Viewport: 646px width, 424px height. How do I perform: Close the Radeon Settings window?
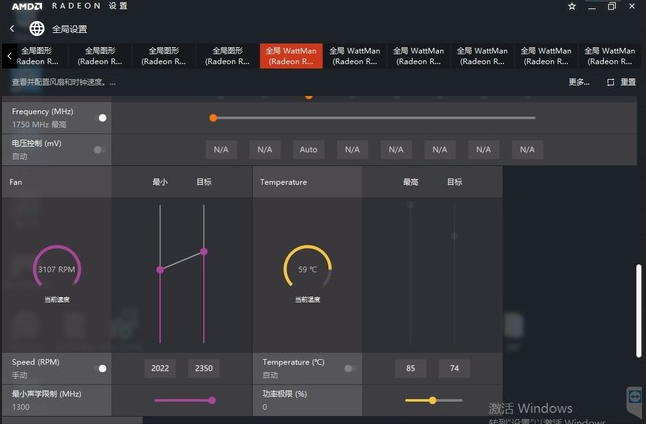click(632, 6)
